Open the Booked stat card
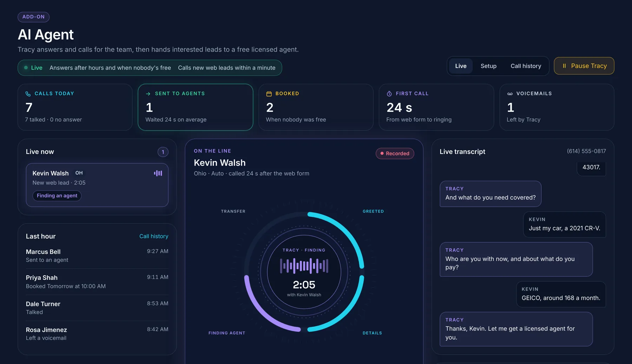The image size is (632, 364). 316,107
